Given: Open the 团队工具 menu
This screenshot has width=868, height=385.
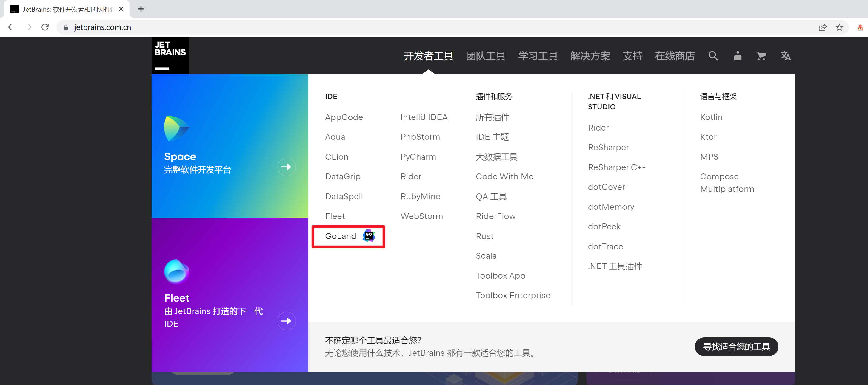Looking at the screenshot, I should 486,56.
